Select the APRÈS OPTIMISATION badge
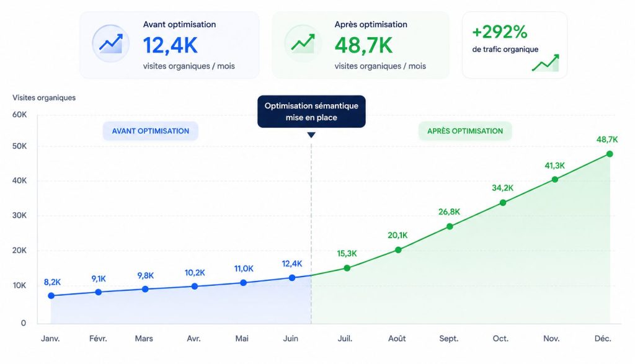635x364 pixels. click(x=465, y=131)
